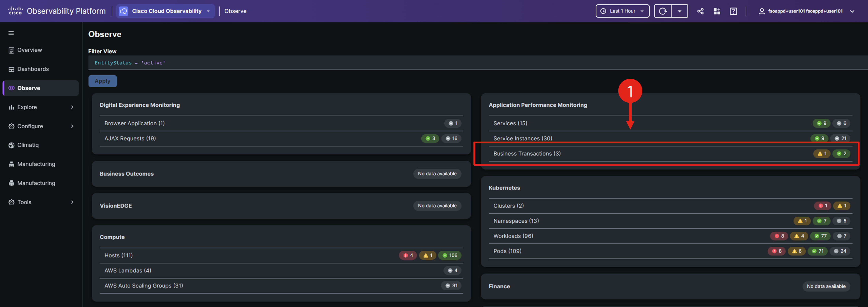Open Business Transactions (3) row
The width and height of the screenshot is (868, 307).
(527, 154)
